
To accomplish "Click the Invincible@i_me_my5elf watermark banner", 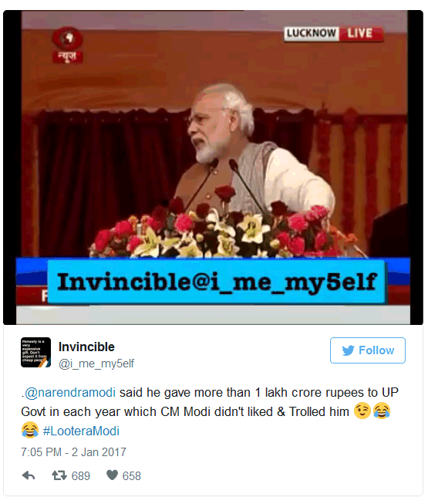I will 216,282.
